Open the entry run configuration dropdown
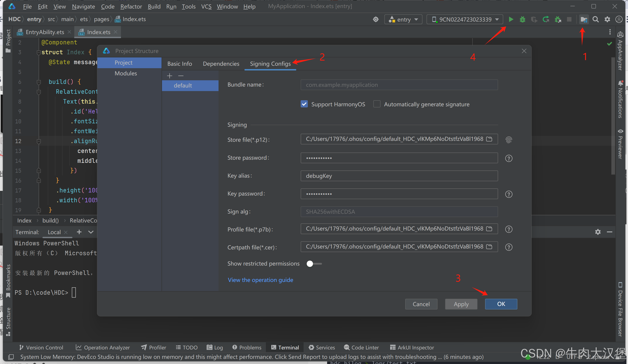The image size is (628, 364). (x=403, y=20)
